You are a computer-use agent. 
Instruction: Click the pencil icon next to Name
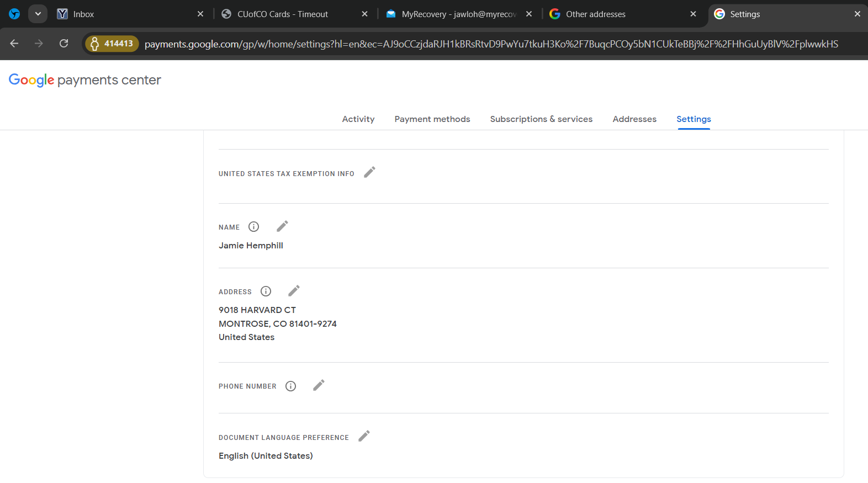(x=282, y=226)
